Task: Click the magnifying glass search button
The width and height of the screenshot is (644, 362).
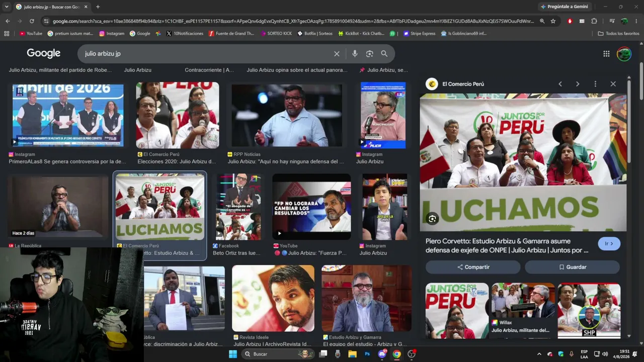Action: click(384, 54)
